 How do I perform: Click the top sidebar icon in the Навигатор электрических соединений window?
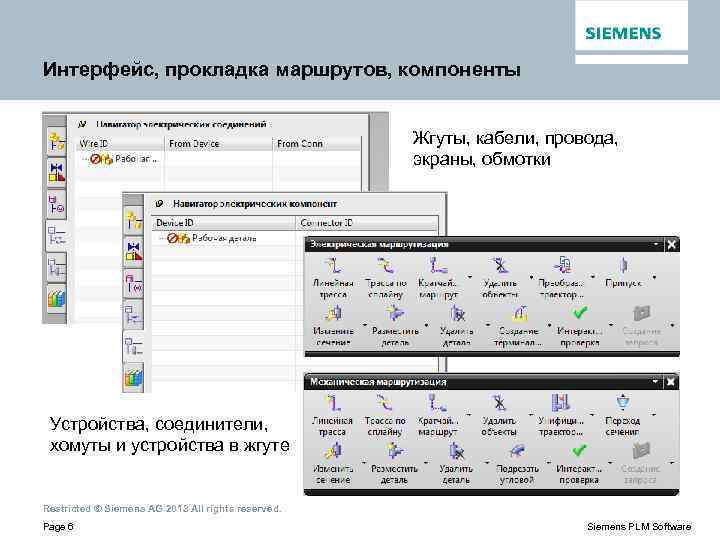(x=57, y=141)
